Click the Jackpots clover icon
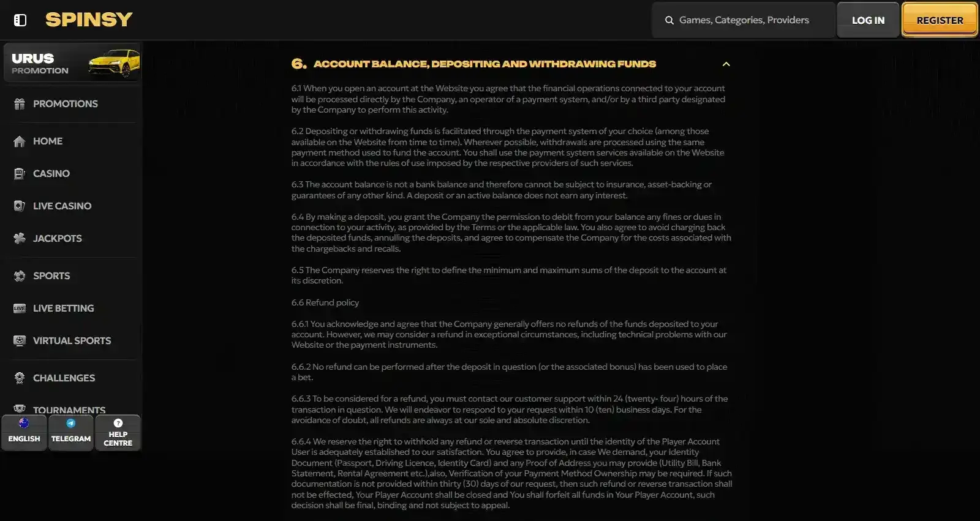 point(20,239)
